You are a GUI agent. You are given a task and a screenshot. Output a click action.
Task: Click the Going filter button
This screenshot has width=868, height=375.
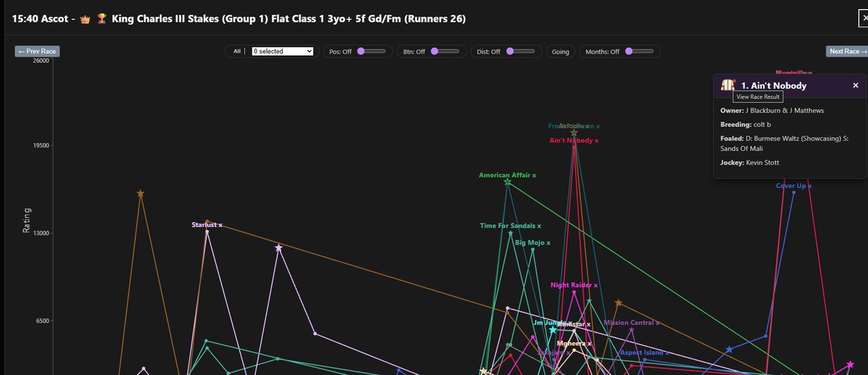561,51
